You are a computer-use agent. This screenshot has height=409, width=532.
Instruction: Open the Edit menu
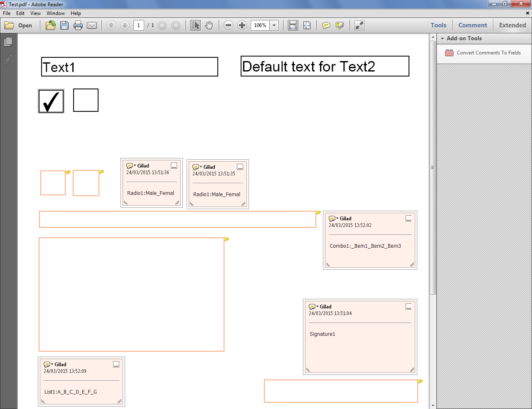(20, 13)
